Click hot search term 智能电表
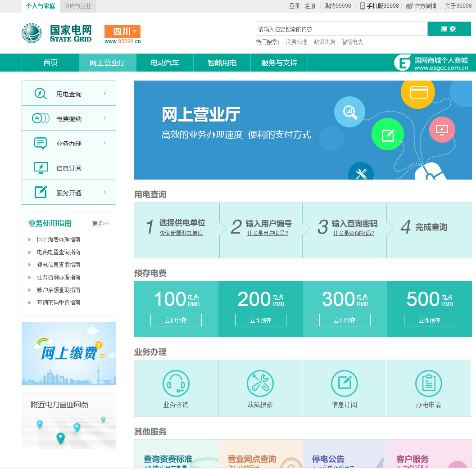Viewport: 476px width, 469px height. pos(352,42)
